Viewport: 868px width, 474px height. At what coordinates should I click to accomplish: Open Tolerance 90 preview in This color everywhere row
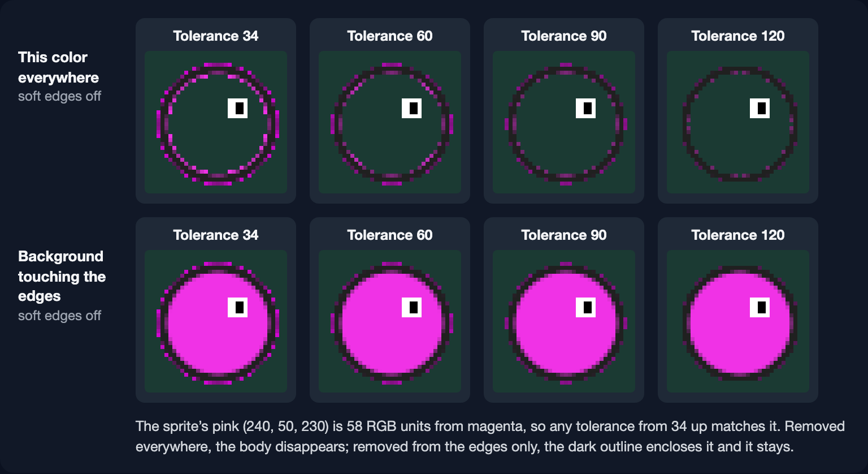click(x=564, y=122)
